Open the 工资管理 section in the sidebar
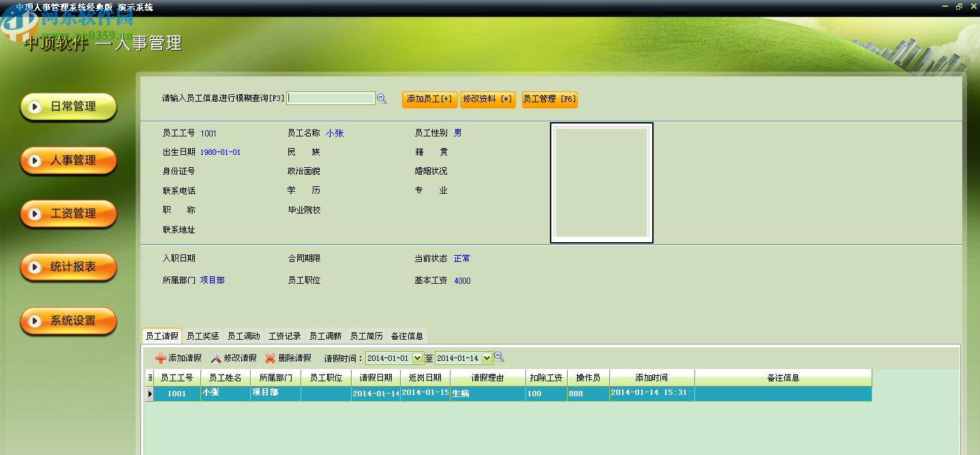Viewport: 980px width, 455px height. [67, 214]
